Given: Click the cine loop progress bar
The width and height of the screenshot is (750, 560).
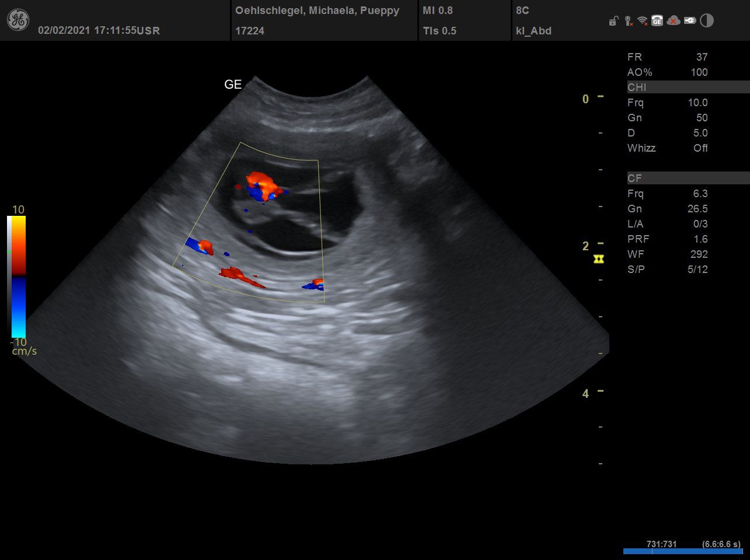Looking at the screenshot, I should pos(682,551).
